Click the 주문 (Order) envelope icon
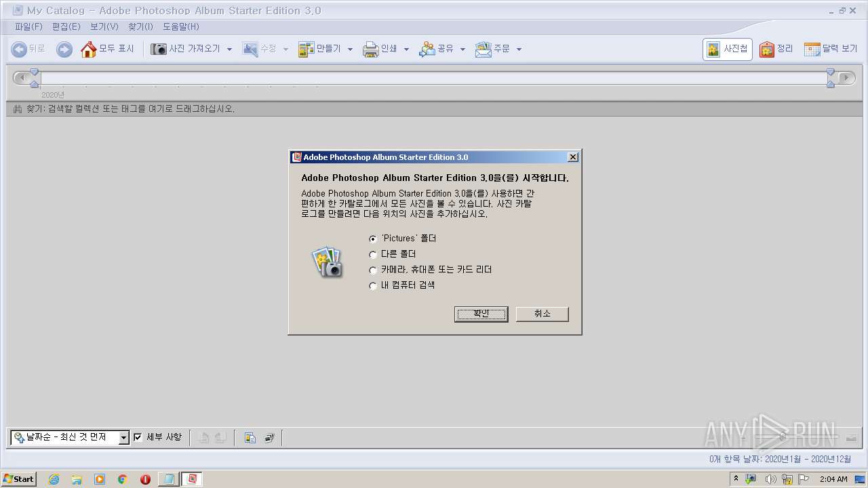Screen dimensions: 868x488 point(483,49)
